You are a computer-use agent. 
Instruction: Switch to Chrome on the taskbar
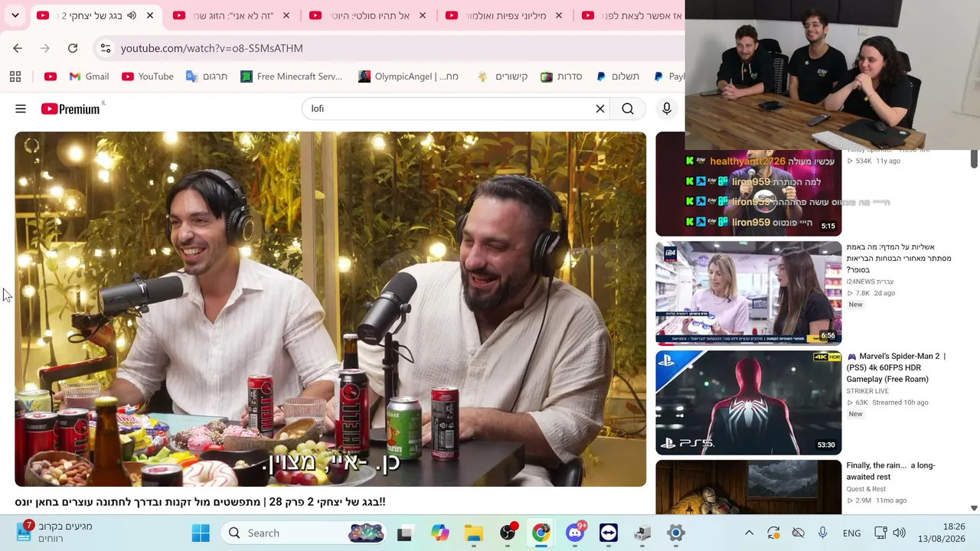click(x=541, y=533)
